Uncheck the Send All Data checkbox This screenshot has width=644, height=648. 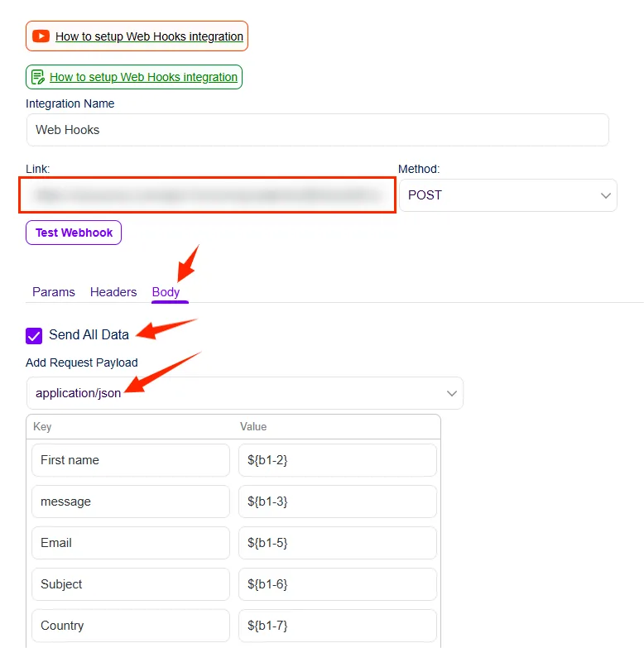[x=34, y=335]
